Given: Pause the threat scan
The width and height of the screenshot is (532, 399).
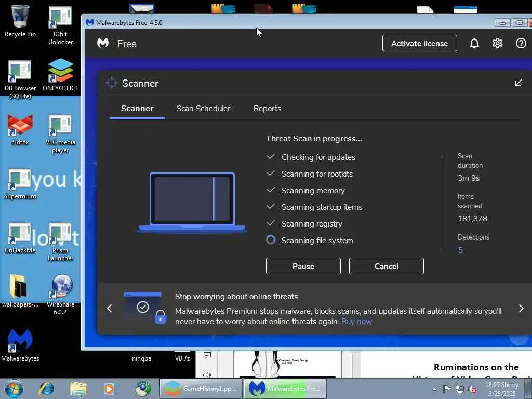Looking at the screenshot, I should (303, 266).
